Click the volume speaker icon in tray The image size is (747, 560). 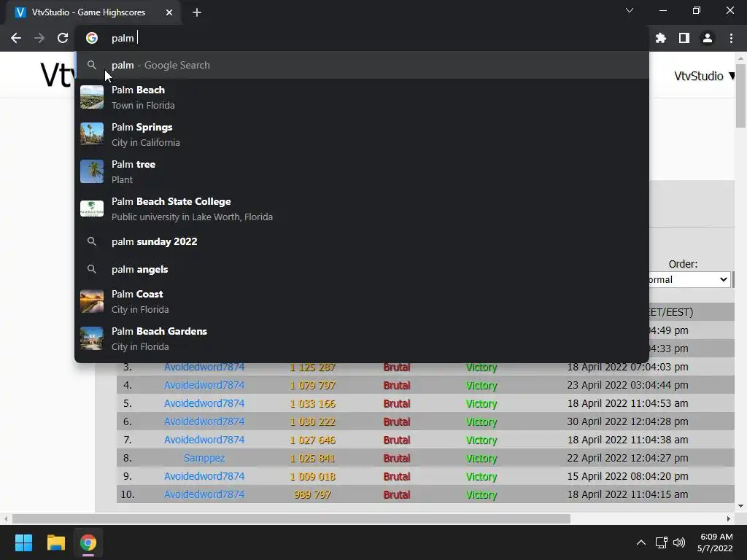tap(679, 542)
